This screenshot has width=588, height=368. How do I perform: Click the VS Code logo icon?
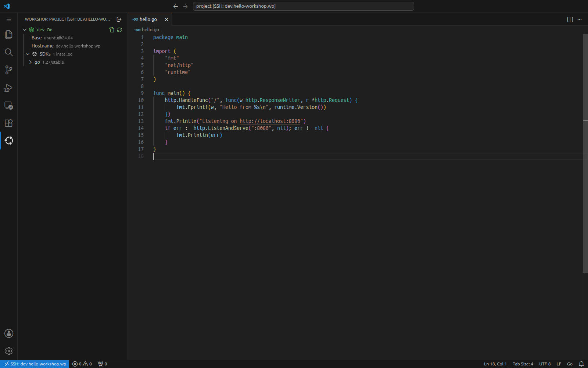(7, 6)
